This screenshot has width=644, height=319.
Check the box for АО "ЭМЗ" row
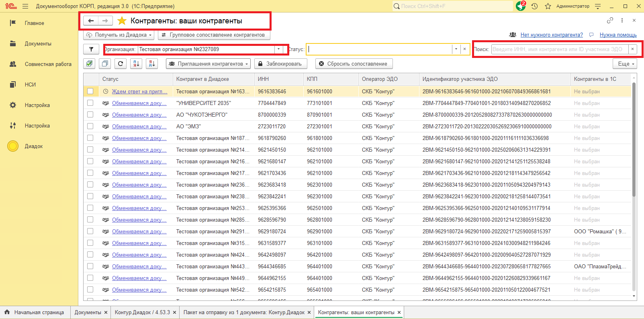[x=90, y=126]
